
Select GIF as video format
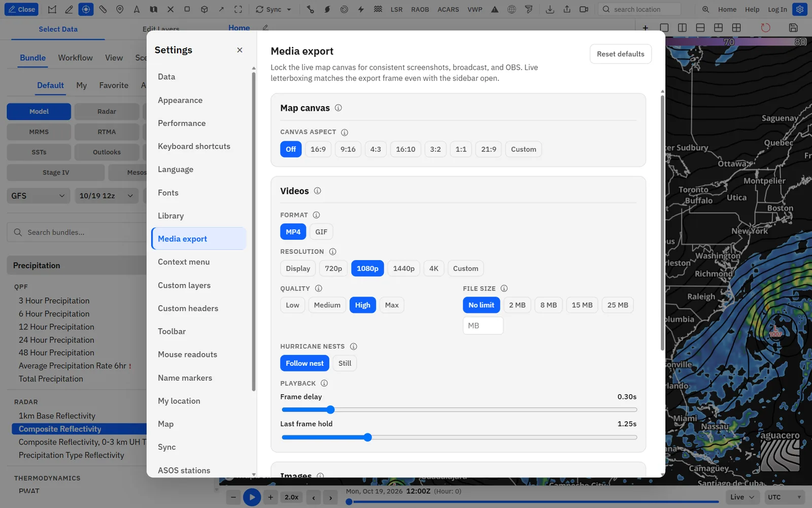[x=321, y=232]
